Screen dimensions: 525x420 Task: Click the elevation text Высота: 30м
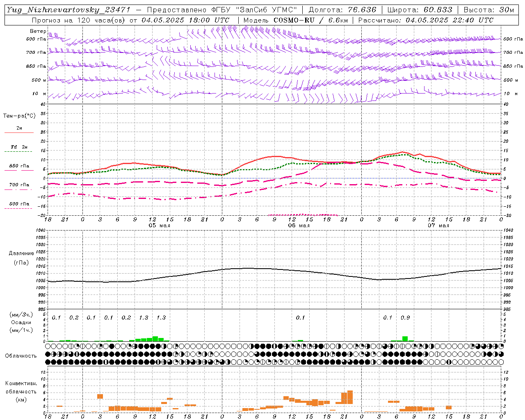[489, 10]
